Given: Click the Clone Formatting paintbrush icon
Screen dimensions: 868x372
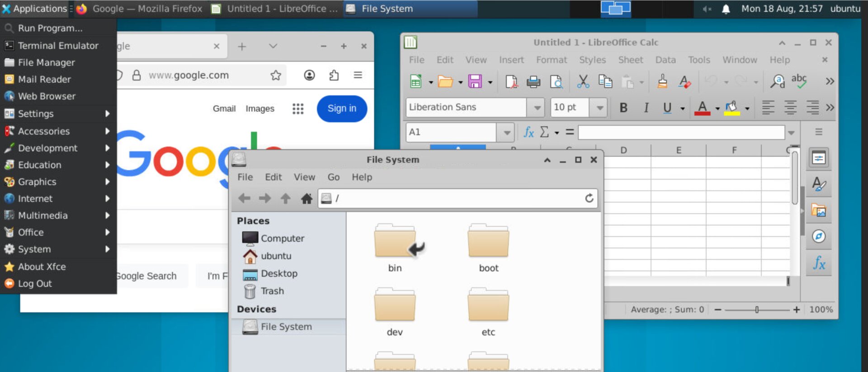Looking at the screenshot, I should (x=662, y=81).
